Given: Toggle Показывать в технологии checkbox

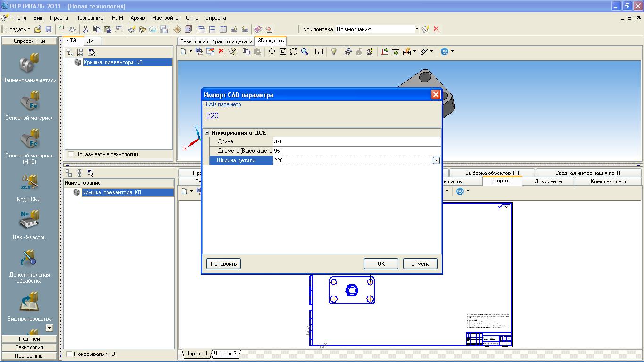Looking at the screenshot, I should pyautogui.click(x=71, y=154).
